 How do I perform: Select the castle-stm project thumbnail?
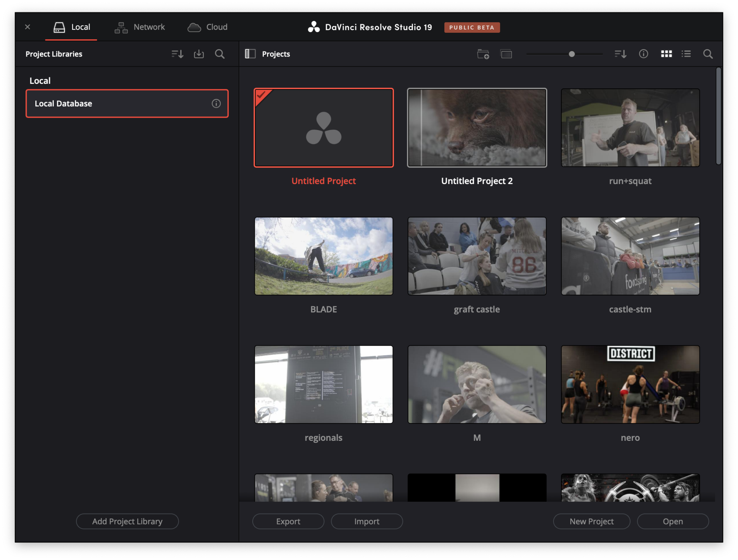(630, 256)
